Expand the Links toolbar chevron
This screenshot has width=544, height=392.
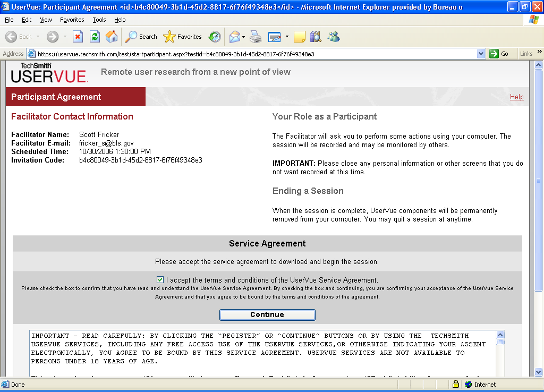coord(540,52)
